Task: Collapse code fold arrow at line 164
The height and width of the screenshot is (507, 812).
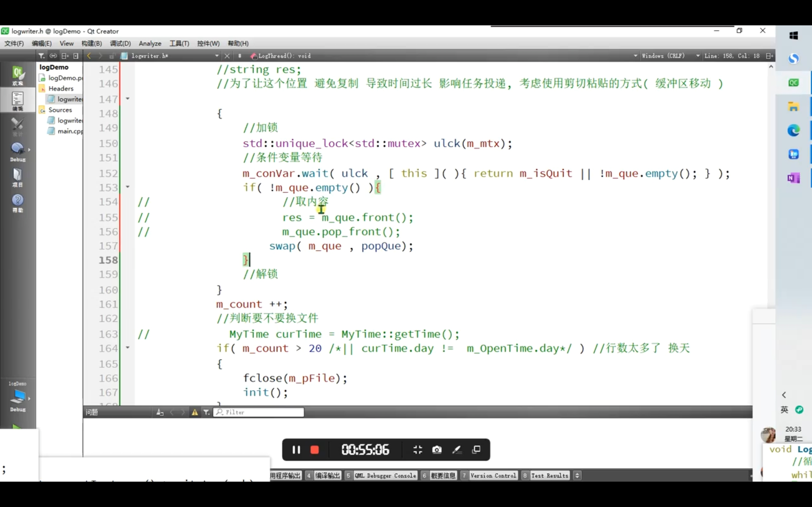Action: (128, 348)
